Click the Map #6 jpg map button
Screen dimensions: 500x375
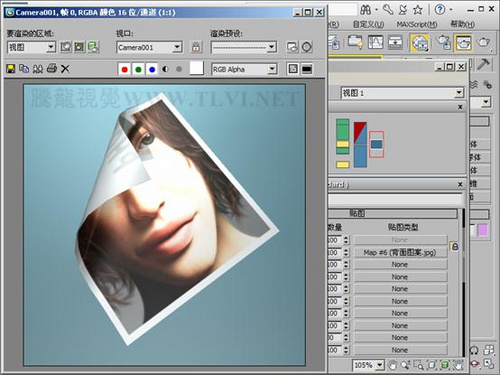pyautogui.click(x=400, y=252)
